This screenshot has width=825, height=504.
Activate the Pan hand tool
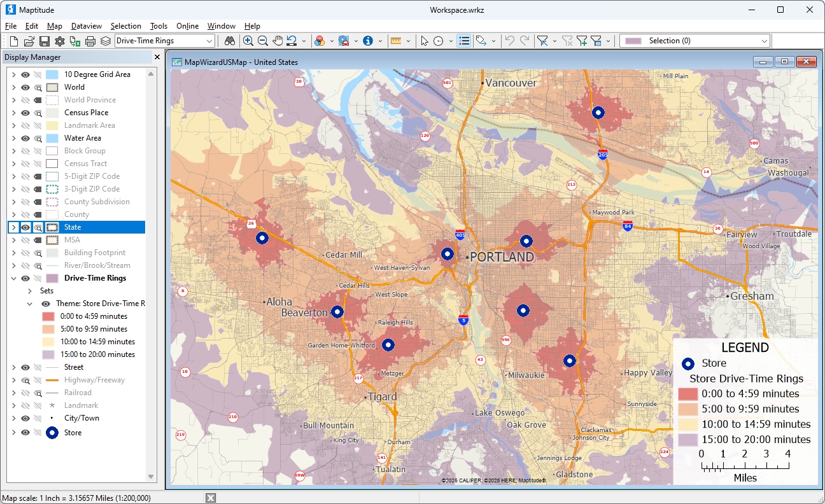tap(278, 41)
